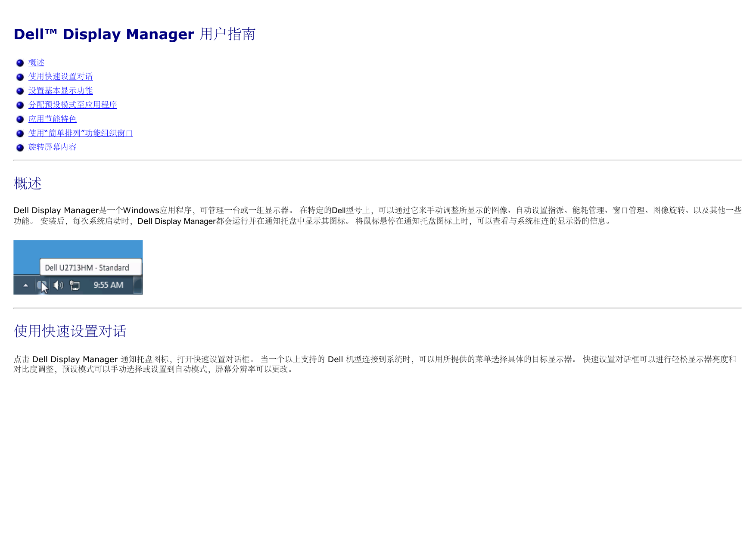Open the 概述 link
The width and height of the screenshot is (756, 534).
pyautogui.click(x=36, y=62)
